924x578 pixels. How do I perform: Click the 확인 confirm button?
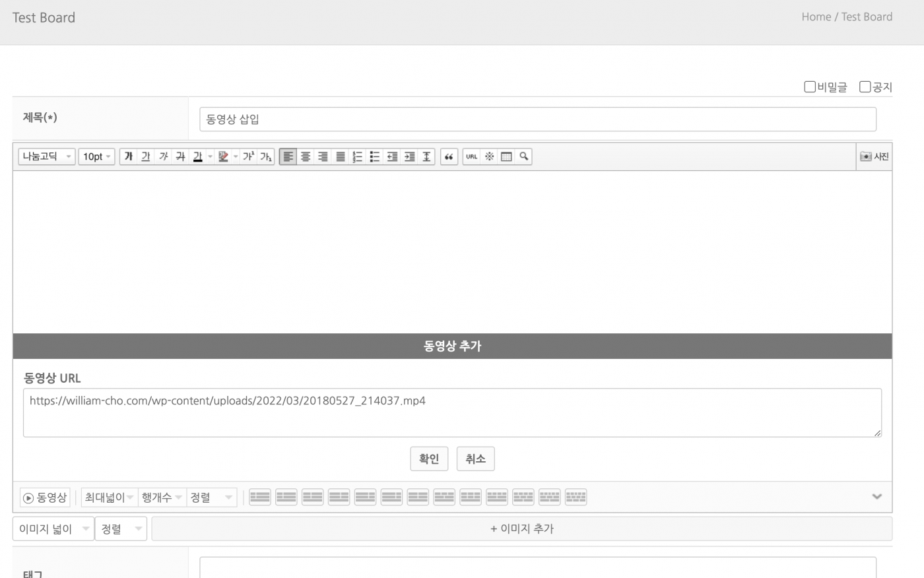click(429, 459)
